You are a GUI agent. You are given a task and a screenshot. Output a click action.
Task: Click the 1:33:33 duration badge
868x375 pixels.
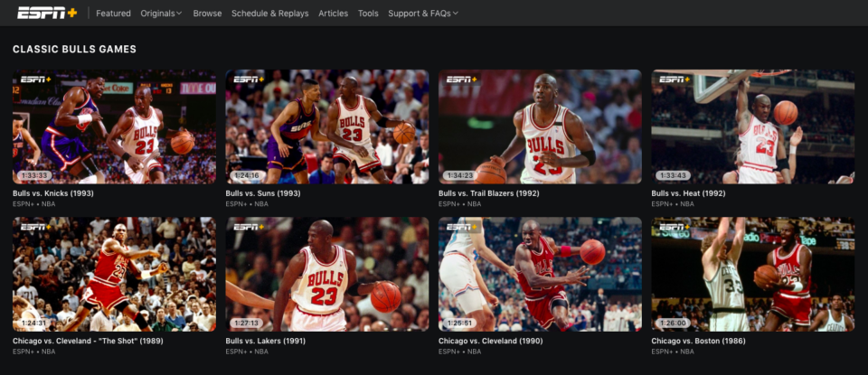click(x=34, y=175)
